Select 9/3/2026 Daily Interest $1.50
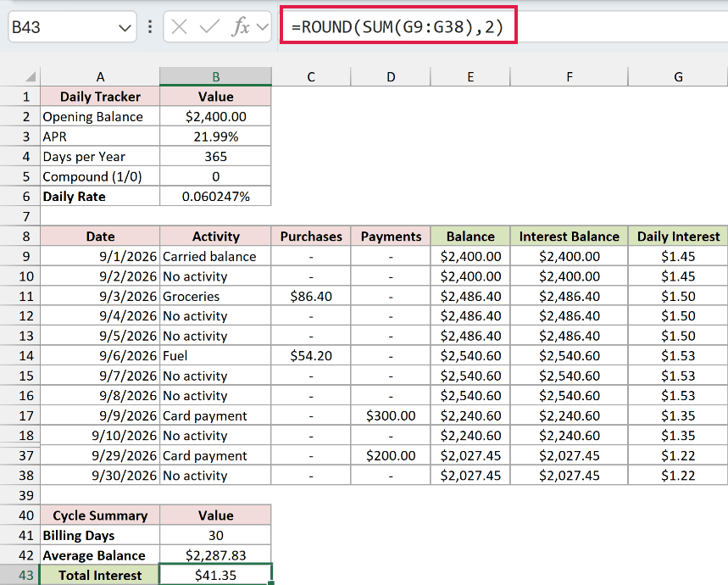Viewport: 728px width, 585px height. (x=678, y=296)
